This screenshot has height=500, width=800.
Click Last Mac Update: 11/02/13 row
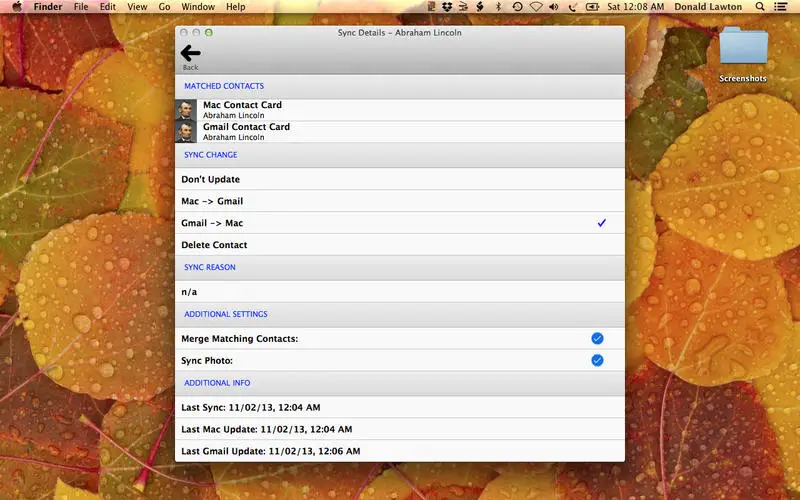[x=399, y=429]
